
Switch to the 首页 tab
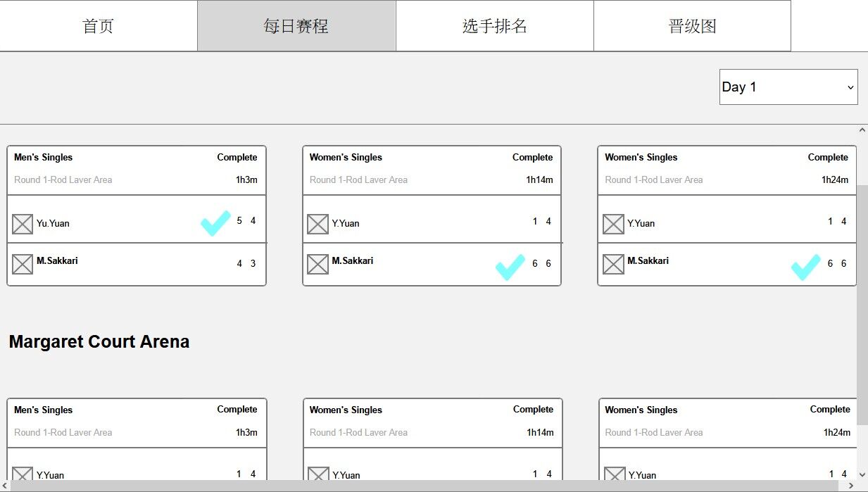tap(99, 26)
